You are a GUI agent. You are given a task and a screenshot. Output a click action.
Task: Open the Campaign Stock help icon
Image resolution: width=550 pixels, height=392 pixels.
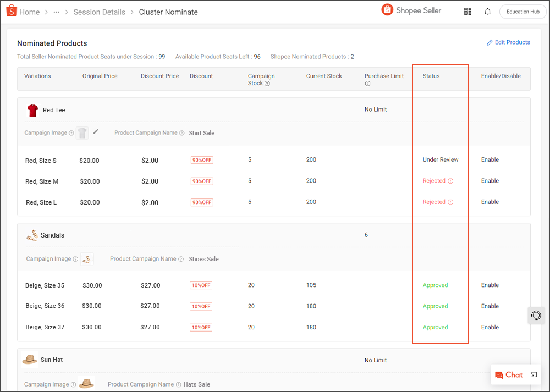[268, 83]
